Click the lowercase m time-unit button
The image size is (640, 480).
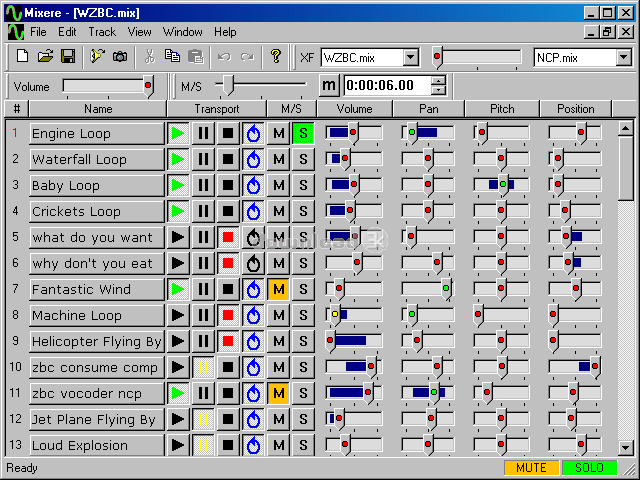[x=329, y=85]
